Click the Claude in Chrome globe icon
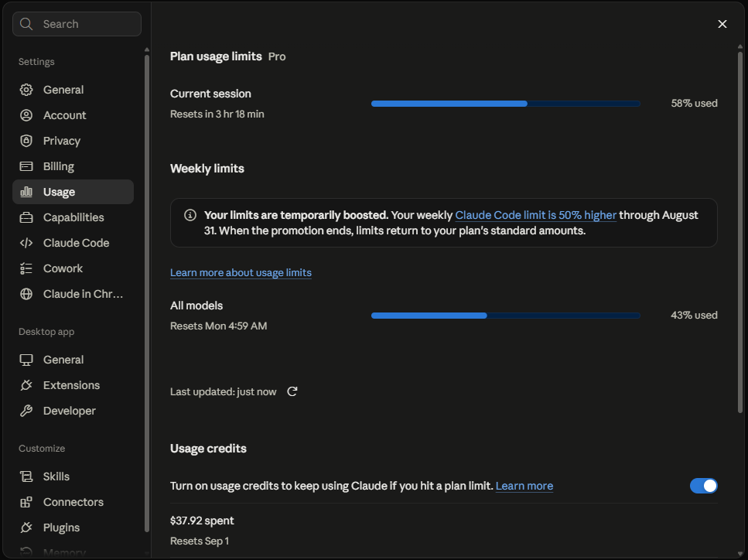The width and height of the screenshot is (748, 560). [x=26, y=294]
